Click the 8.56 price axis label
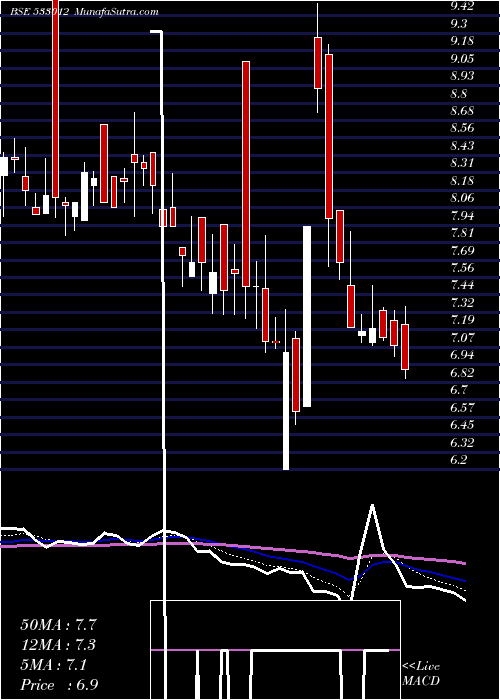The height and width of the screenshot is (700, 500). pyautogui.click(x=462, y=128)
